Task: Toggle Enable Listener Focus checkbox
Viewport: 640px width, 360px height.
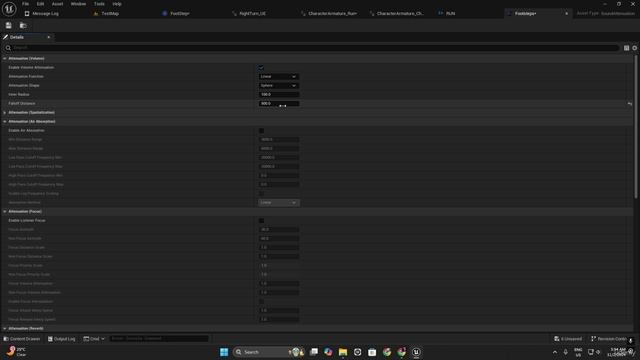Action: (x=261, y=220)
